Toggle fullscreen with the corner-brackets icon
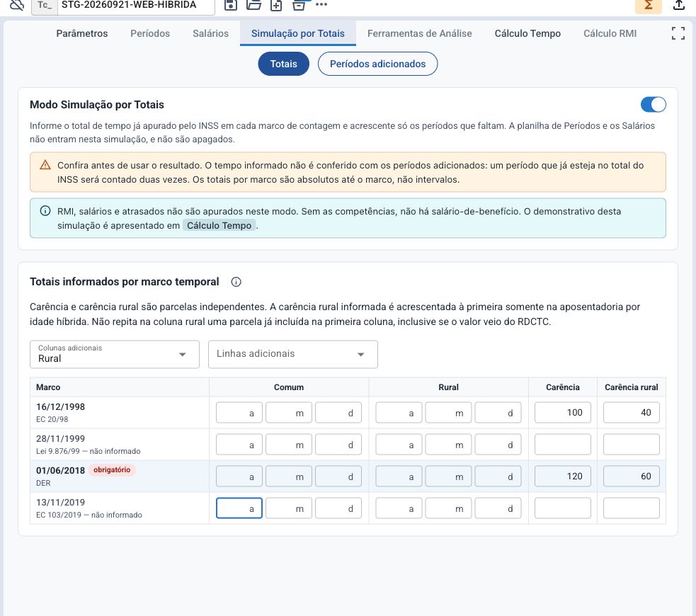This screenshot has width=696, height=616. click(678, 33)
